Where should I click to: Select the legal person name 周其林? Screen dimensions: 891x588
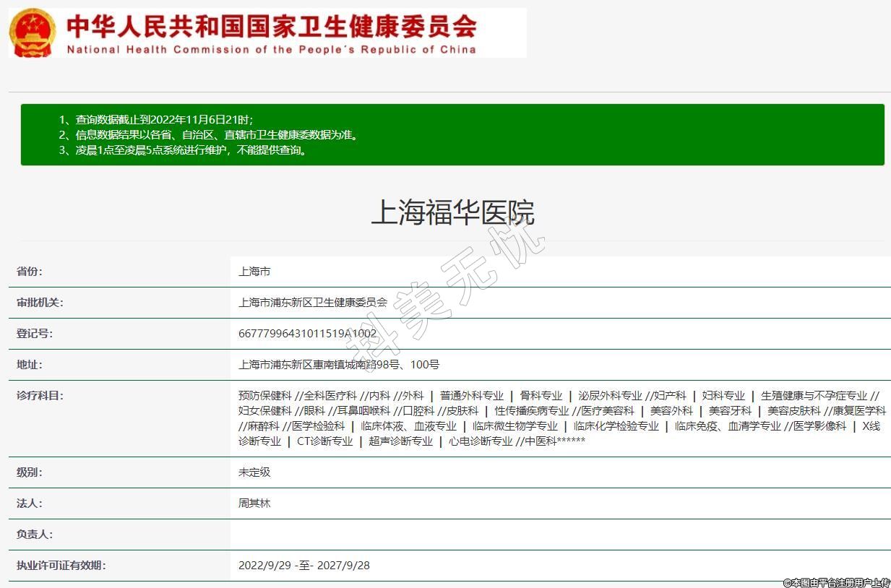tap(254, 503)
